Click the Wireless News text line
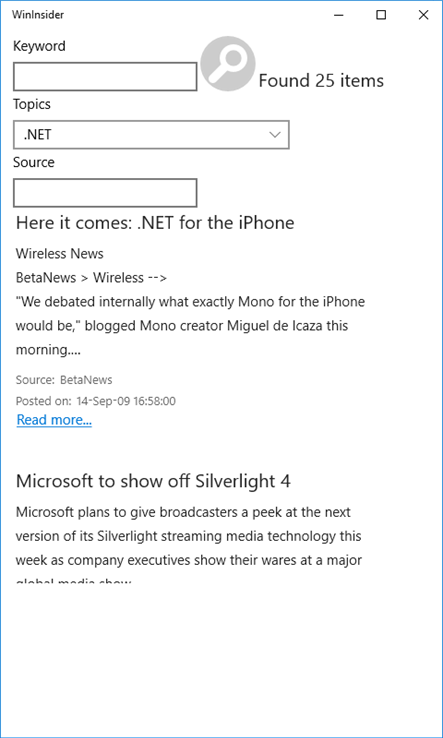This screenshot has width=443, height=738. pyautogui.click(x=60, y=254)
